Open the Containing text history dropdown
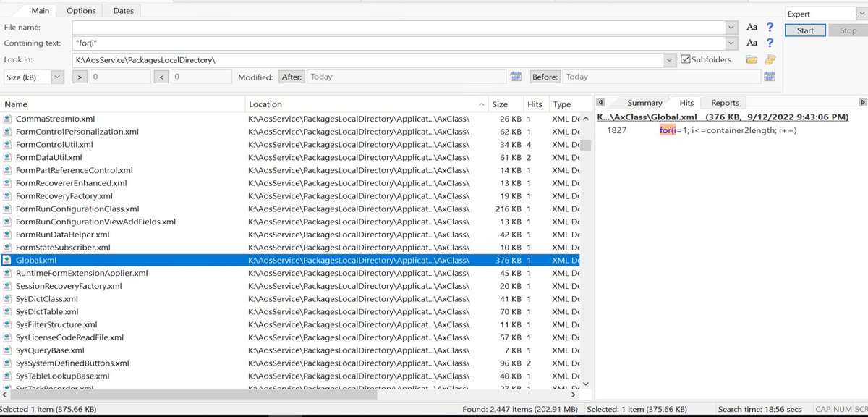This screenshot has width=868, height=417. (731, 43)
